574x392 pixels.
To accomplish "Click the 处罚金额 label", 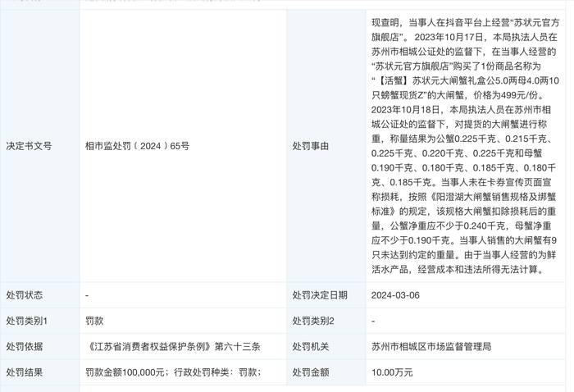I will 311,372.
